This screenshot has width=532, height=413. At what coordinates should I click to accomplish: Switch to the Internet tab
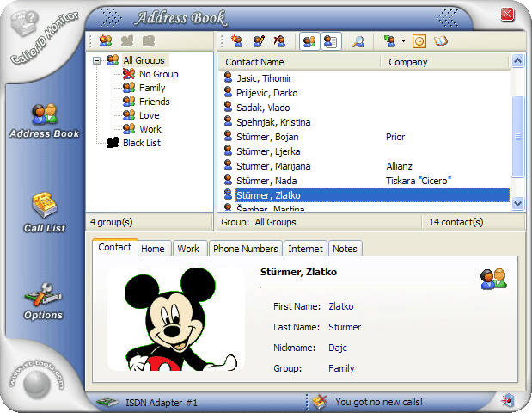click(x=305, y=249)
